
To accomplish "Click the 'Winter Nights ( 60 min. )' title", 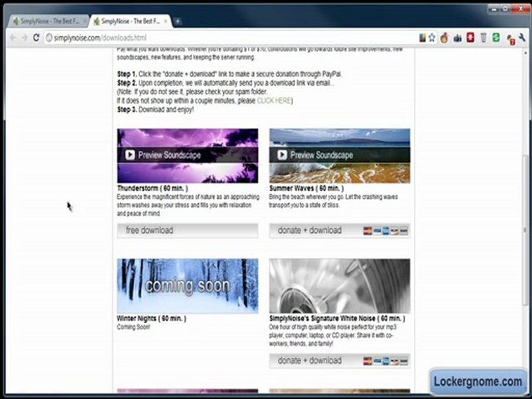I will click(x=151, y=319).
